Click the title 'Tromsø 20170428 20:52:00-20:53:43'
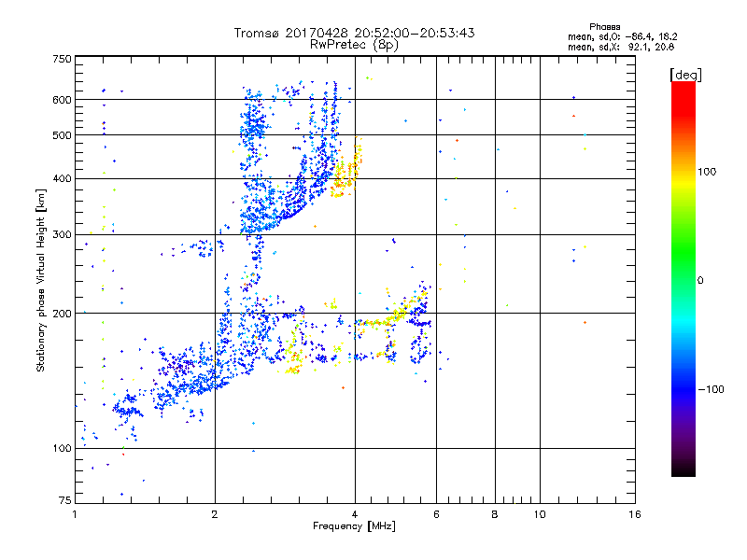 [354, 33]
